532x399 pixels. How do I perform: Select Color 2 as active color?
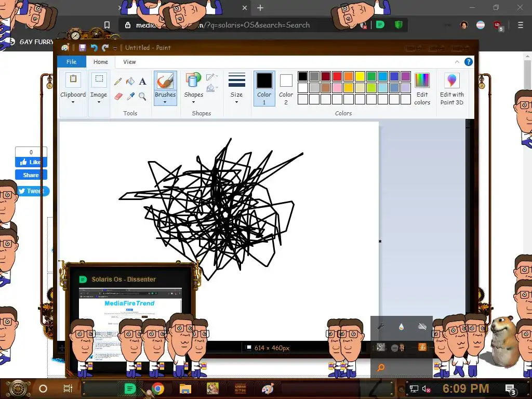[286, 88]
